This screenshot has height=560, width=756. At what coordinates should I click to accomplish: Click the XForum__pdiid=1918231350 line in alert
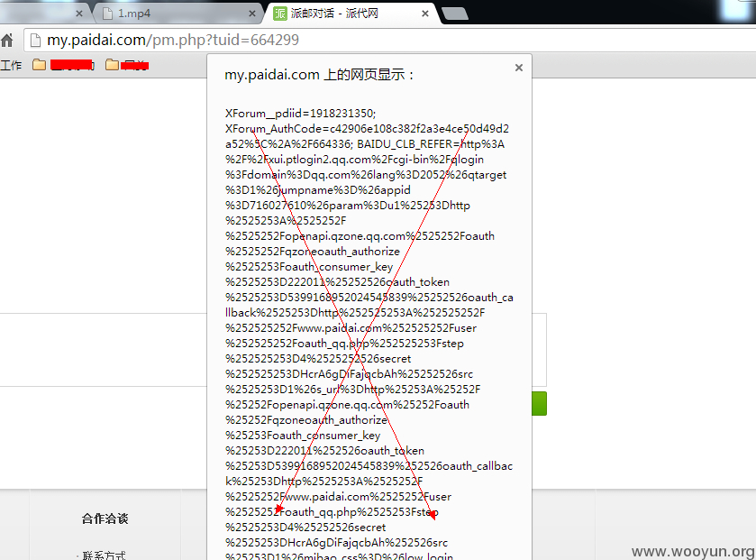(300, 114)
